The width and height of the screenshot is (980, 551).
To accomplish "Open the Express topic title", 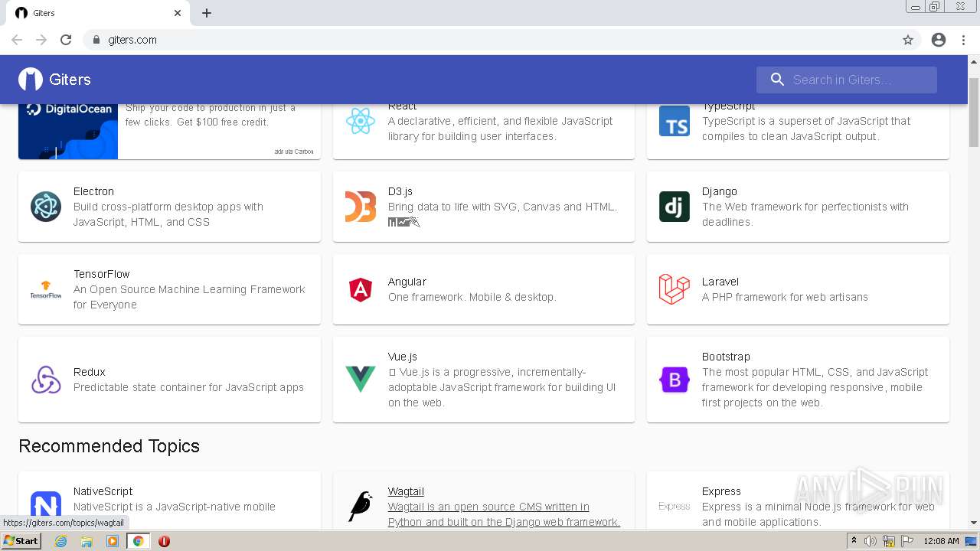I will pyautogui.click(x=722, y=491).
